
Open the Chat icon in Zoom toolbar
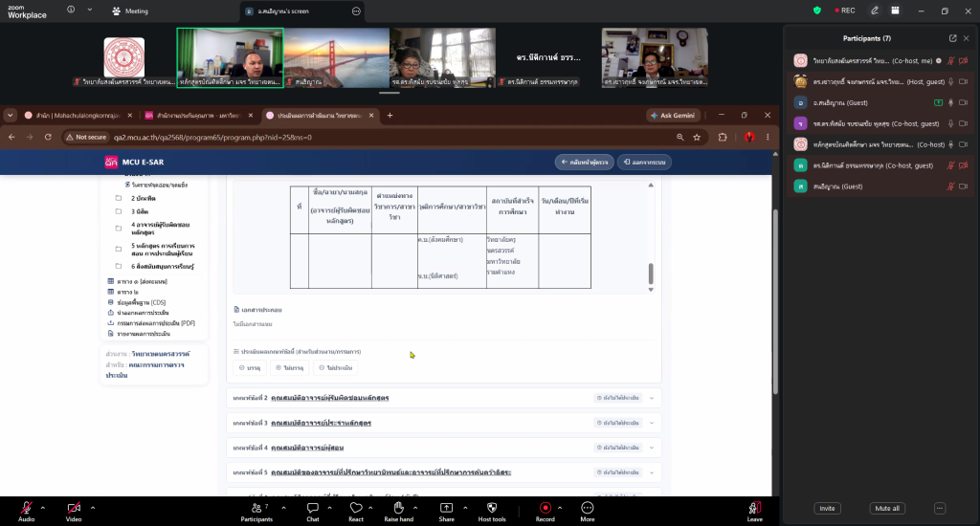tap(313, 508)
